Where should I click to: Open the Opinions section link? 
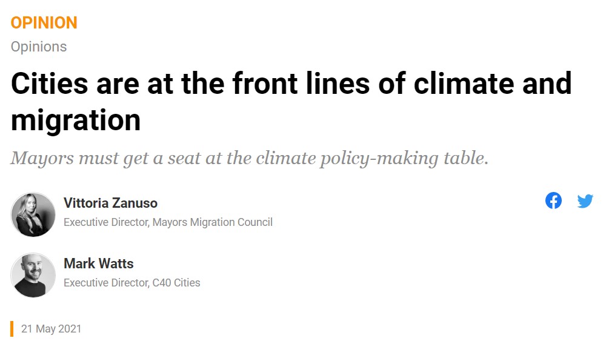click(x=39, y=47)
